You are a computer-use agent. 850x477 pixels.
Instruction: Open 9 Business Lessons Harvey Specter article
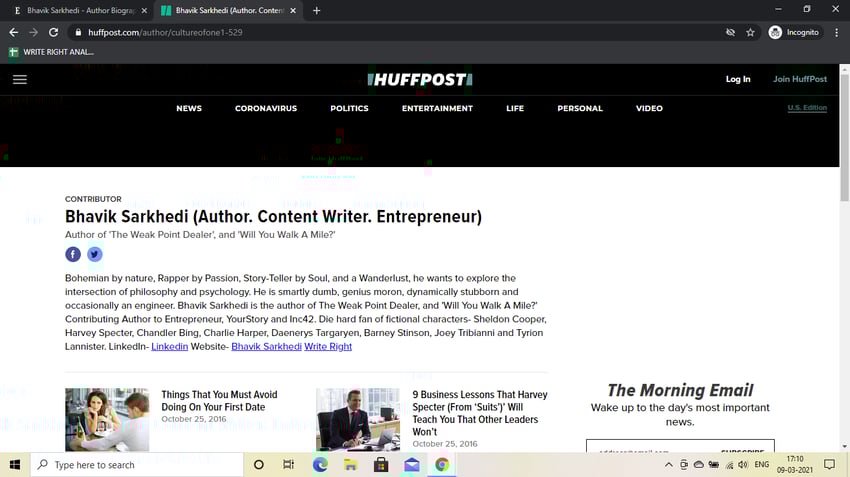click(480, 413)
